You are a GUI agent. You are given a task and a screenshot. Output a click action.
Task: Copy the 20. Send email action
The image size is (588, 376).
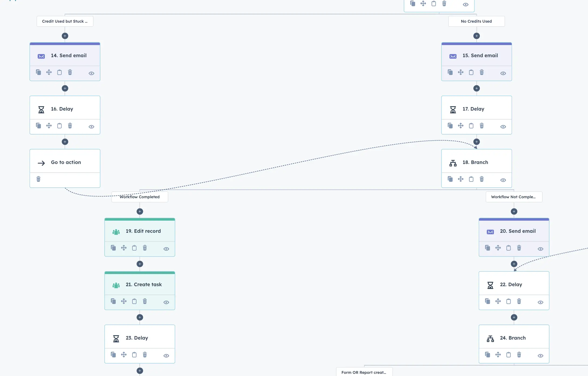pyautogui.click(x=488, y=248)
